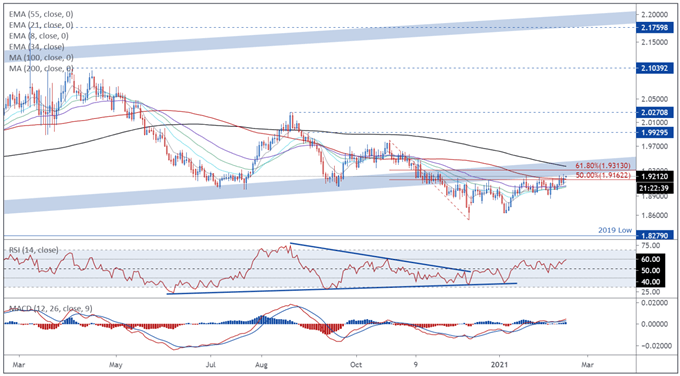Select the current price tag 1.92120
The width and height of the screenshot is (680, 376).
tap(655, 176)
